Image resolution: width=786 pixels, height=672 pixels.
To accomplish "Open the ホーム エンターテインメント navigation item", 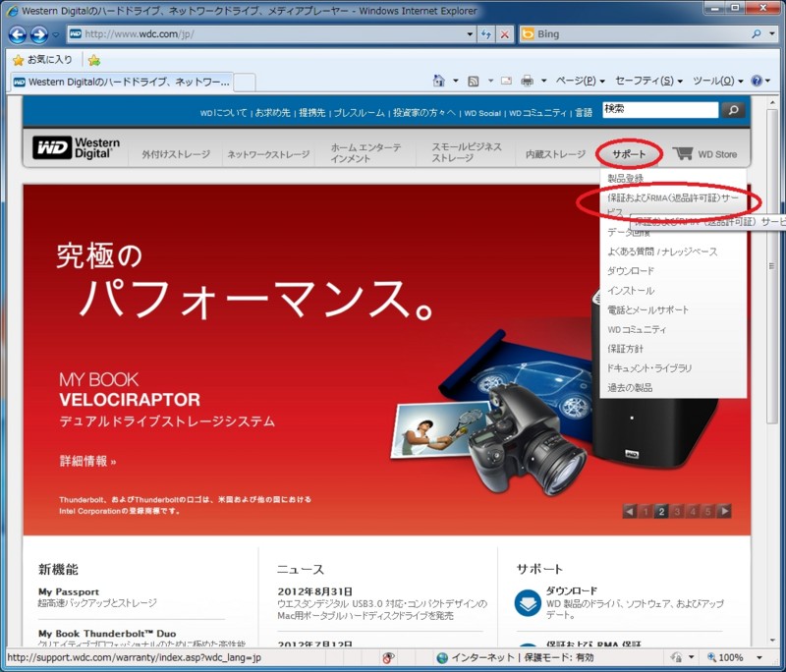I will pyautogui.click(x=365, y=153).
